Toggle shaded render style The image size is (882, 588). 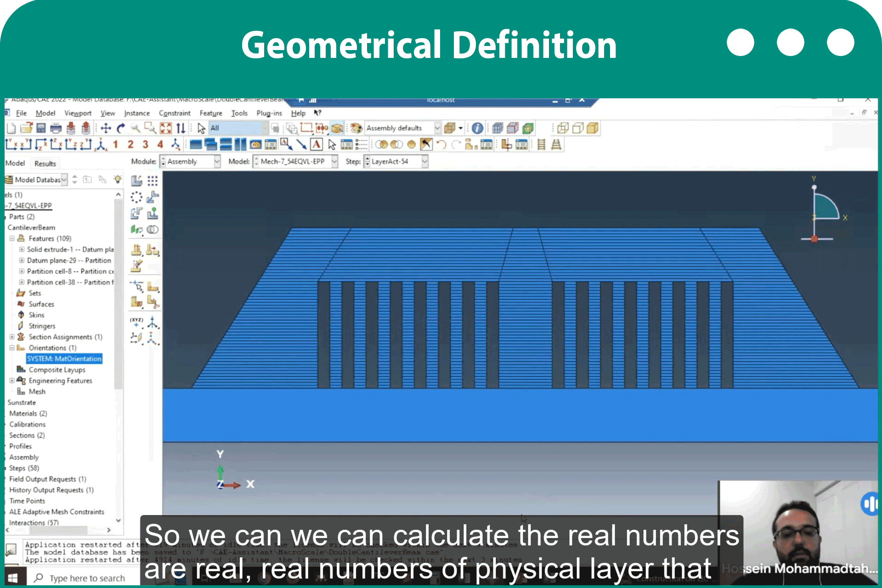pos(593,128)
